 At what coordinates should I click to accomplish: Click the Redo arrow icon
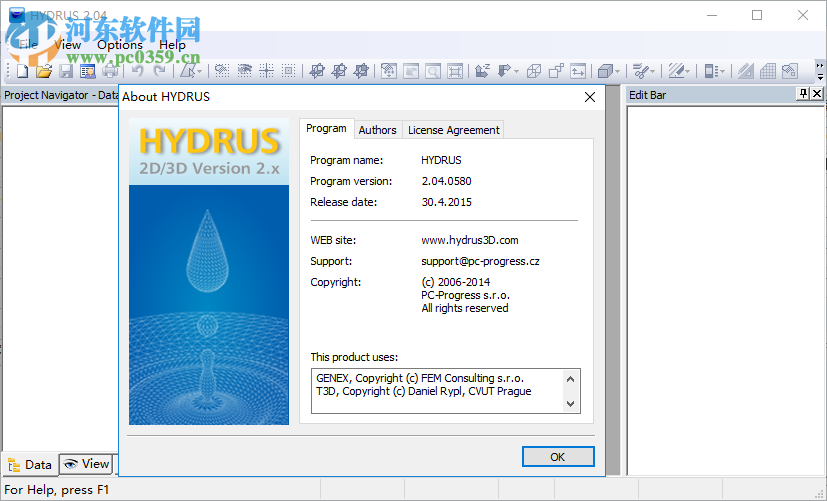(x=159, y=71)
